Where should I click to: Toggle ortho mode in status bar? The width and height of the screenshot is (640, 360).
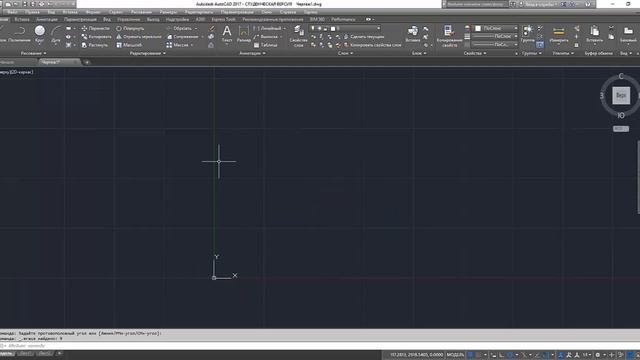[x=502, y=355]
